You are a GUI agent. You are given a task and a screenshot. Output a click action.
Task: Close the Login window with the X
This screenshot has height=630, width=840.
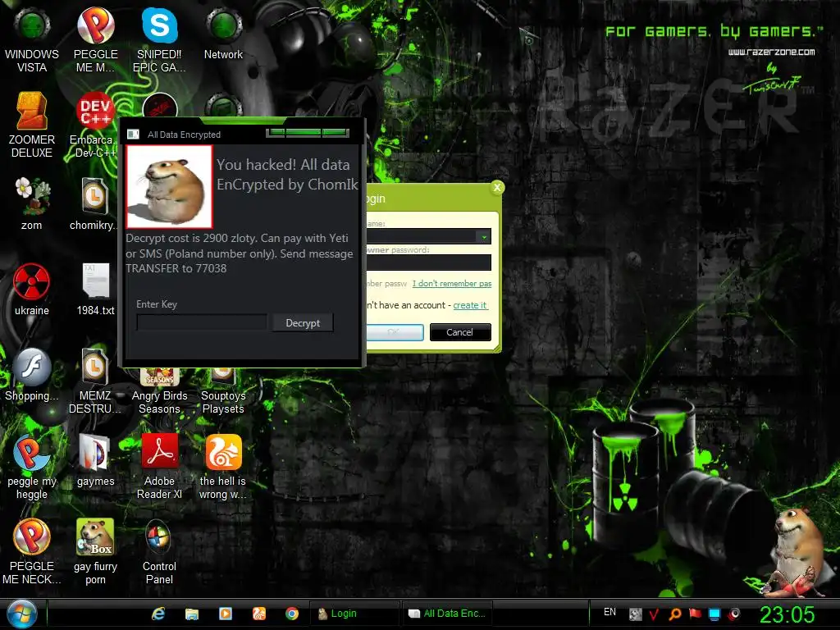497,187
